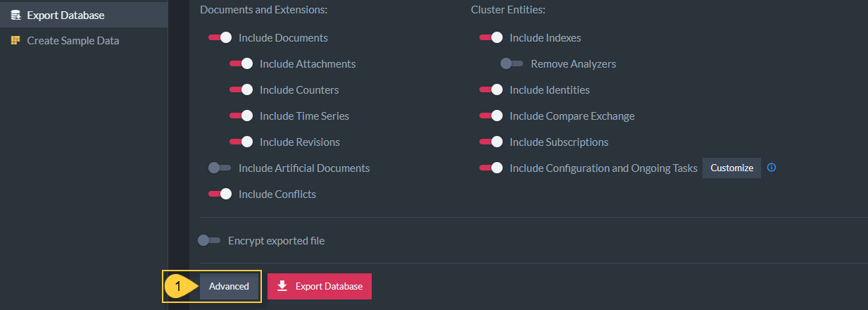Click the red Export Database button
This screenshot has width=868, height=310.
(320, 286)
